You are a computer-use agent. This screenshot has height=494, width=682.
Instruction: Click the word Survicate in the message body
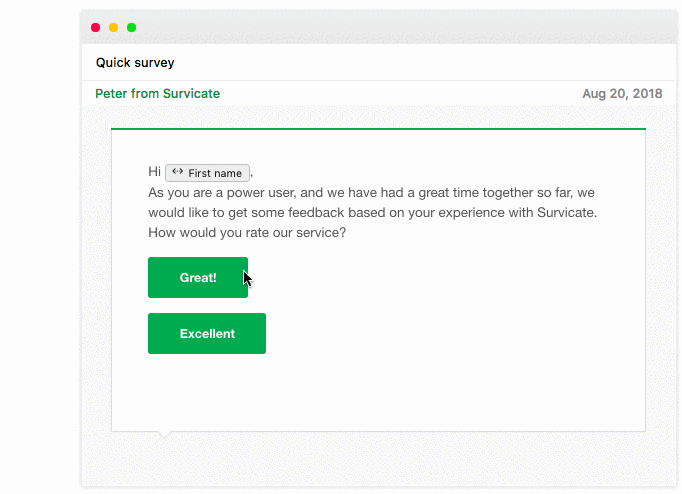pyautogui.click(x=566, y=213)
